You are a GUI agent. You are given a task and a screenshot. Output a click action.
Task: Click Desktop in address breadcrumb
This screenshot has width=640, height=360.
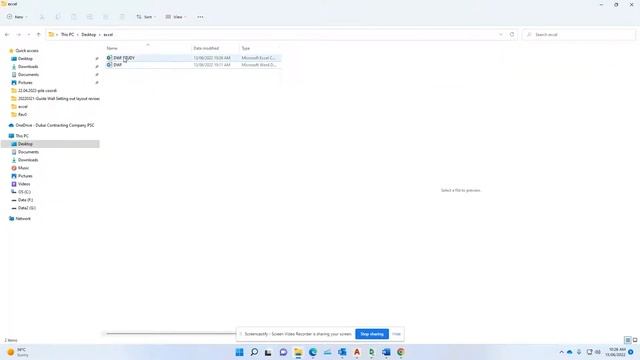[x=89, y=35]
